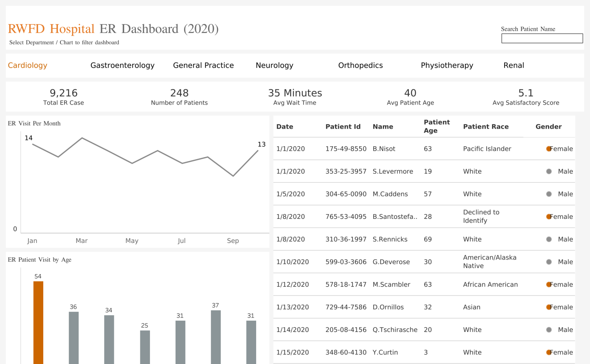Select the Physiotherapy department filter

point(447,65)
